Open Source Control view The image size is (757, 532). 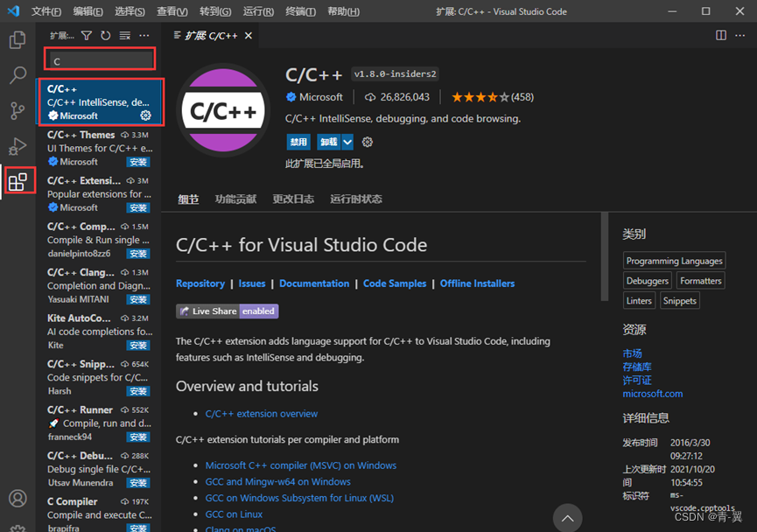(x=18, y=111)
